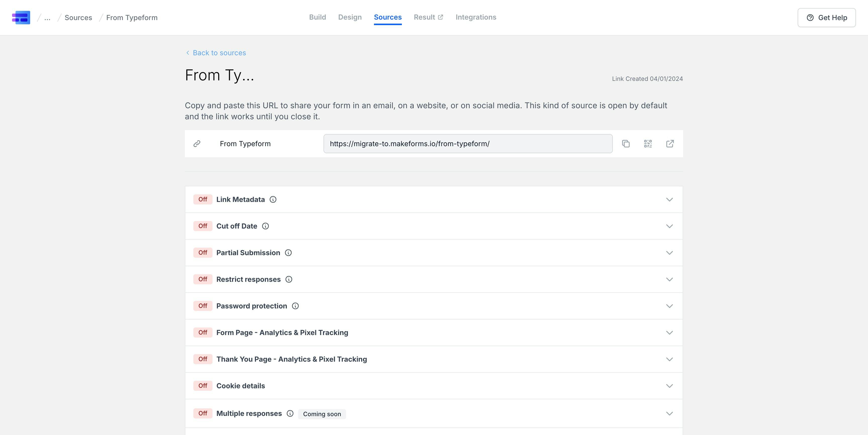The width and height of the screenshot is (868, 435).
Task: Open the Integrations tab
Action: coord(476,17)
